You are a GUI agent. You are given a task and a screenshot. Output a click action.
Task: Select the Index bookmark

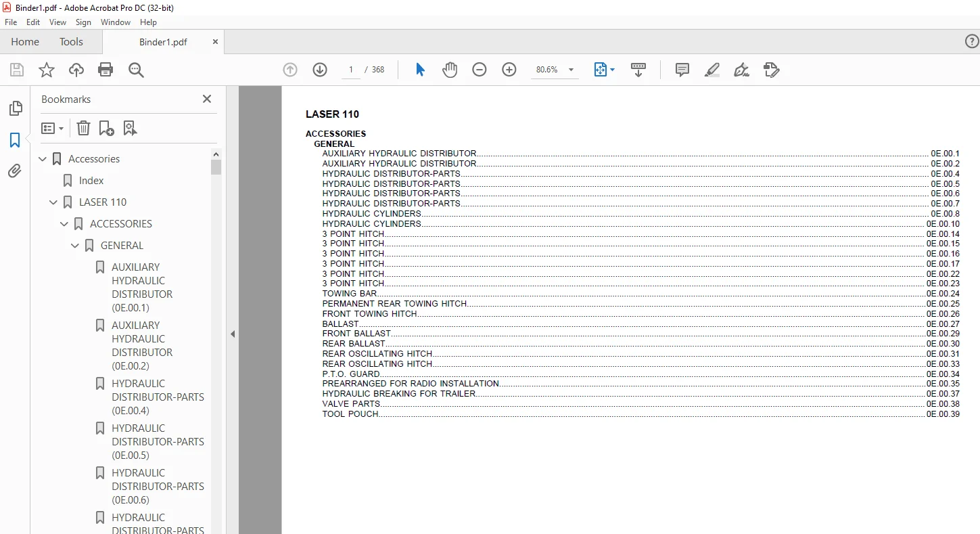pyautogui.click(x=91, y=181)
